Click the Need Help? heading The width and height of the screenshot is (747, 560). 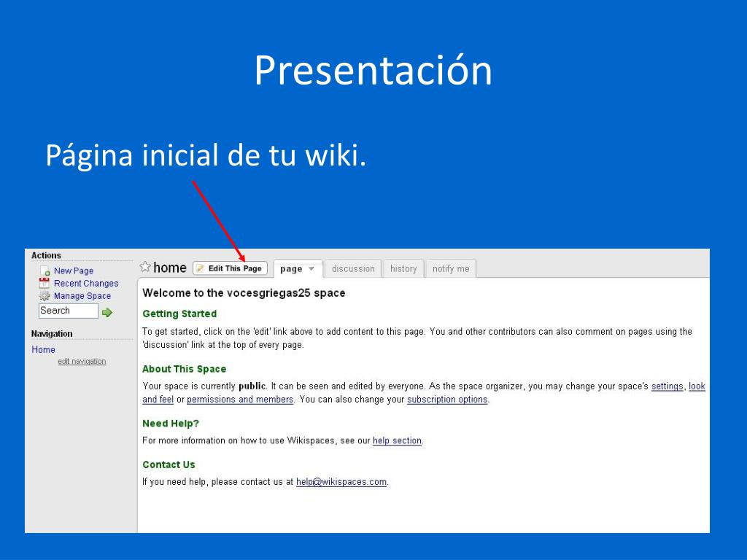point(171,424)
